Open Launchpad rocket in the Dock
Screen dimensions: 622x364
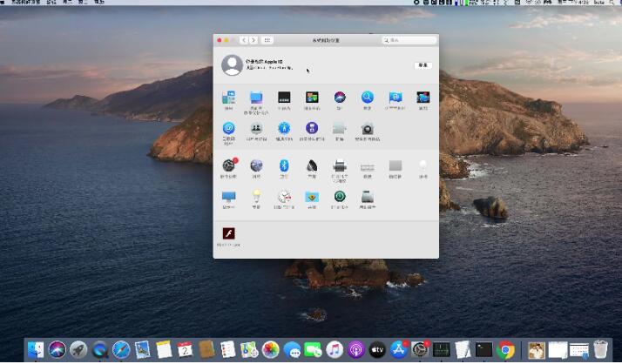tap(78, 350)
